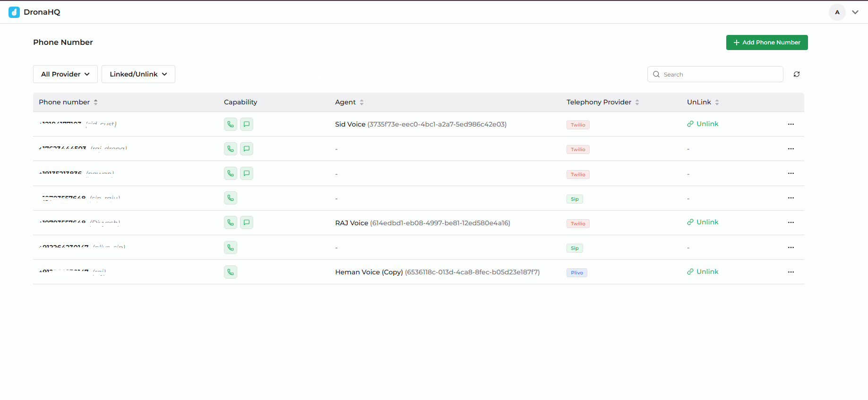Open more options for Heman Voice row

791,272
